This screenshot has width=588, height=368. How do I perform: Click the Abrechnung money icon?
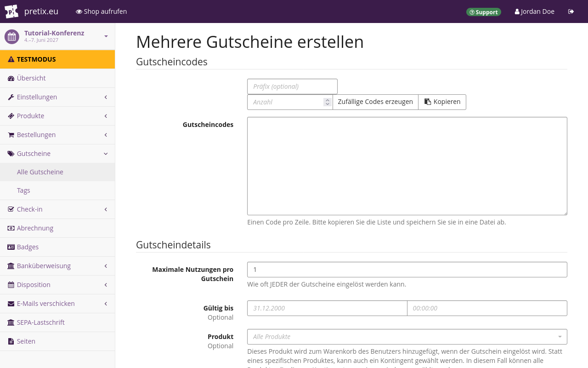click(11, 228)
